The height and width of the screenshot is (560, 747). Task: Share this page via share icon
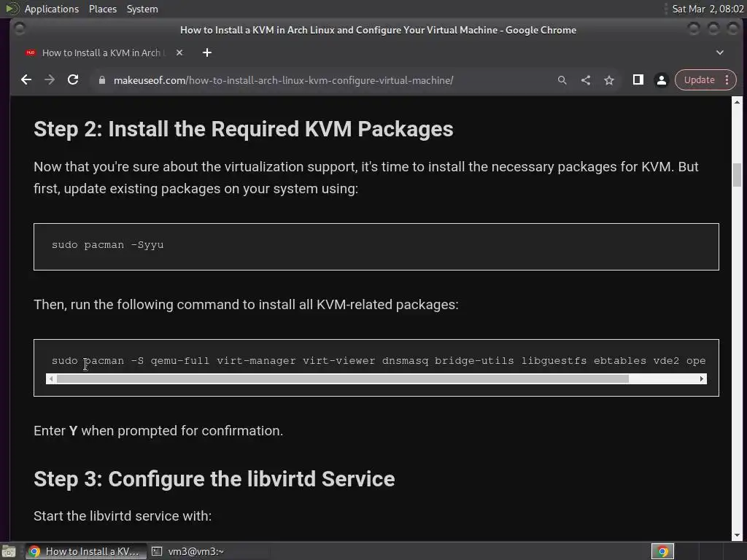pyautogui.click(x=586, y=80)
